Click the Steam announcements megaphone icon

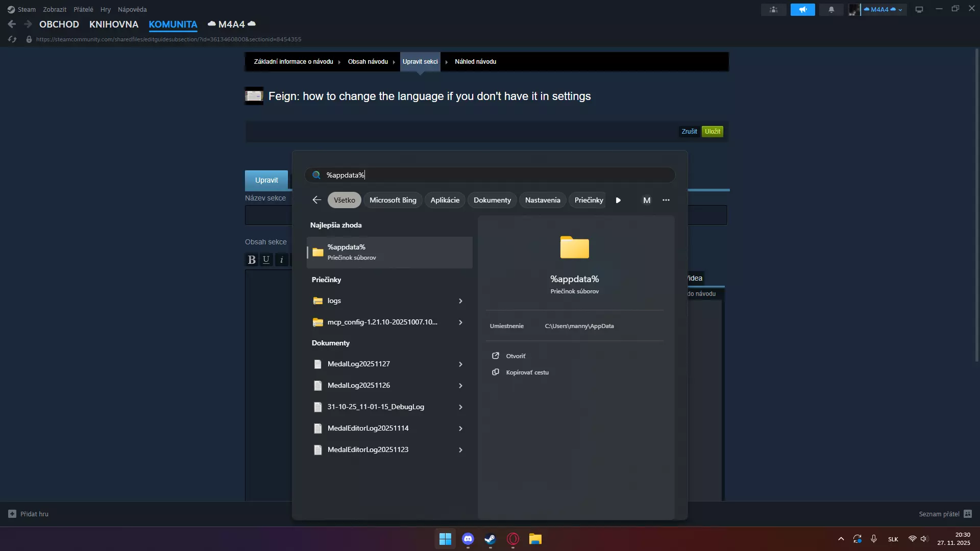click(x=802, y=10)
